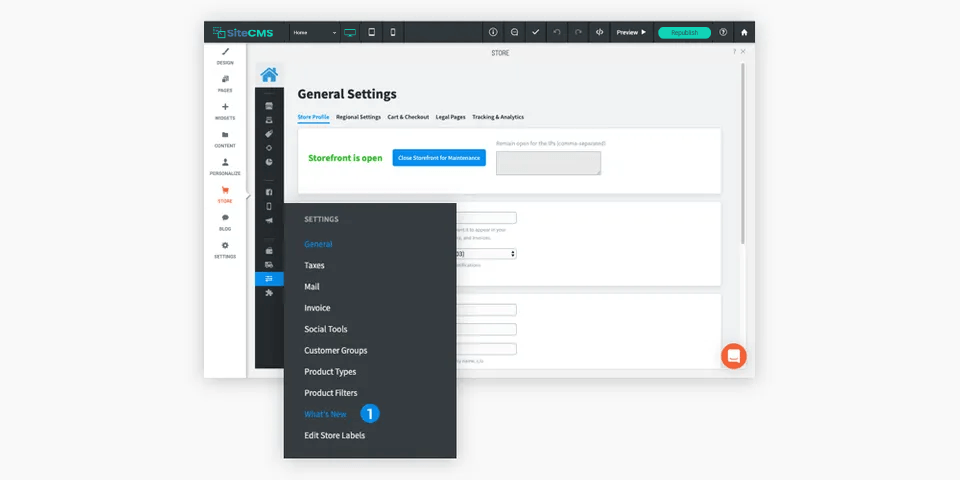Open What's New menu entry
960x480 pixels.
click(x=325, y=414)
